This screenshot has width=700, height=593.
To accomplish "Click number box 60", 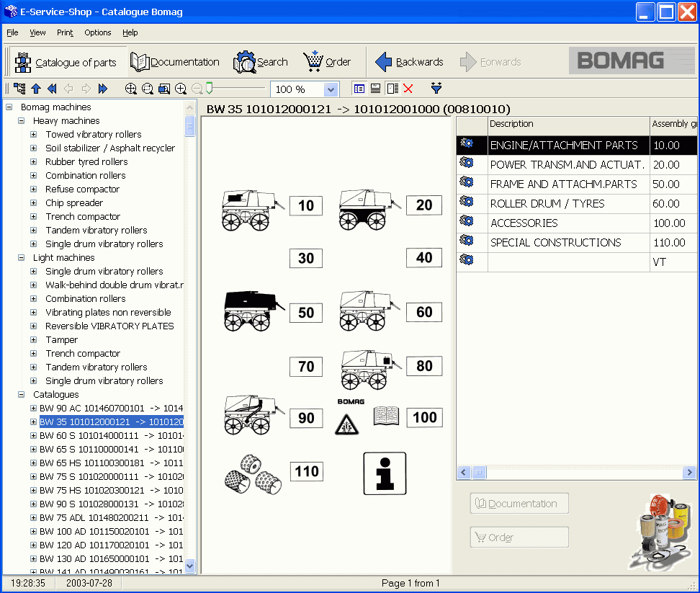I will (424, 312).
